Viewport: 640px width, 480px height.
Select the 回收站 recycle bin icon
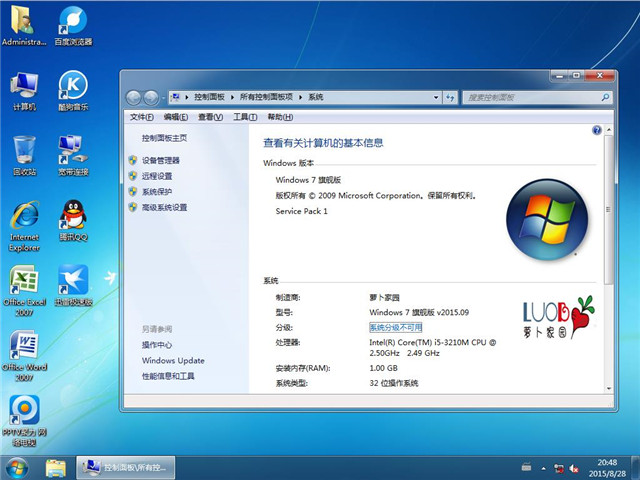coord(24,156)
